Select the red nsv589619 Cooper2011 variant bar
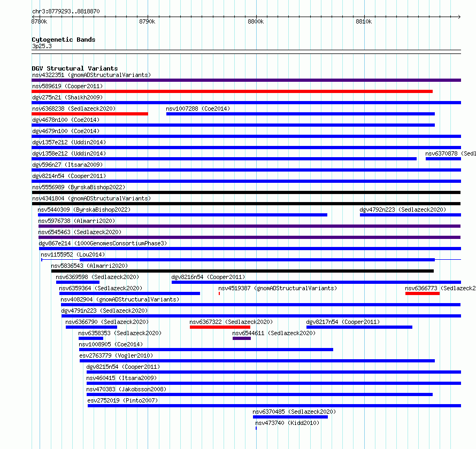Image resolution: width=476 pixels, height=449 pixels. tap(232, 91)
